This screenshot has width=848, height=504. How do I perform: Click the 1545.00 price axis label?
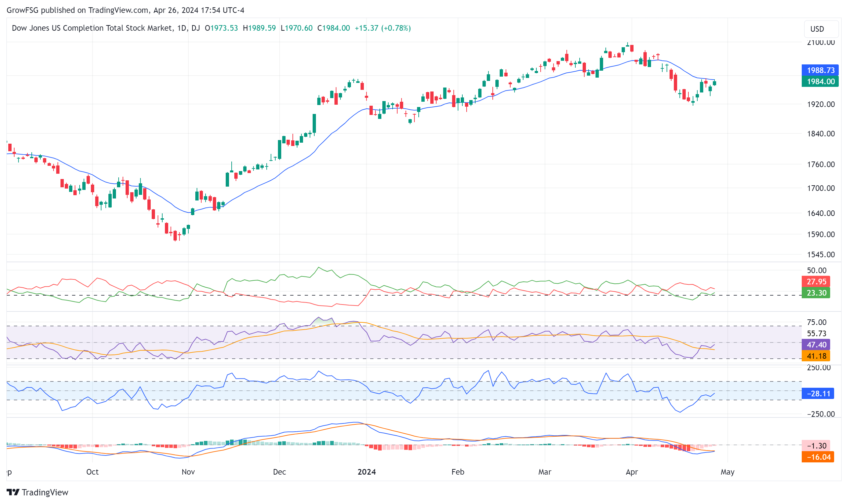click(821, 254)
